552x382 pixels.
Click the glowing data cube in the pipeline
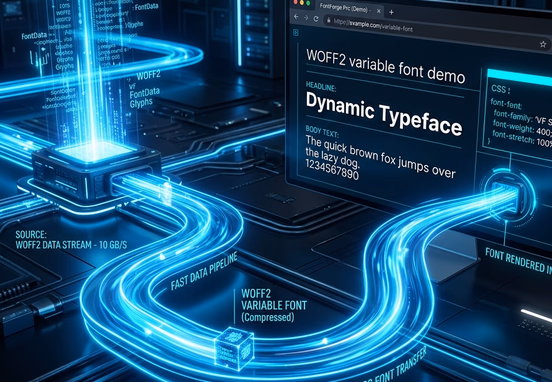click(x=234, y=348)
